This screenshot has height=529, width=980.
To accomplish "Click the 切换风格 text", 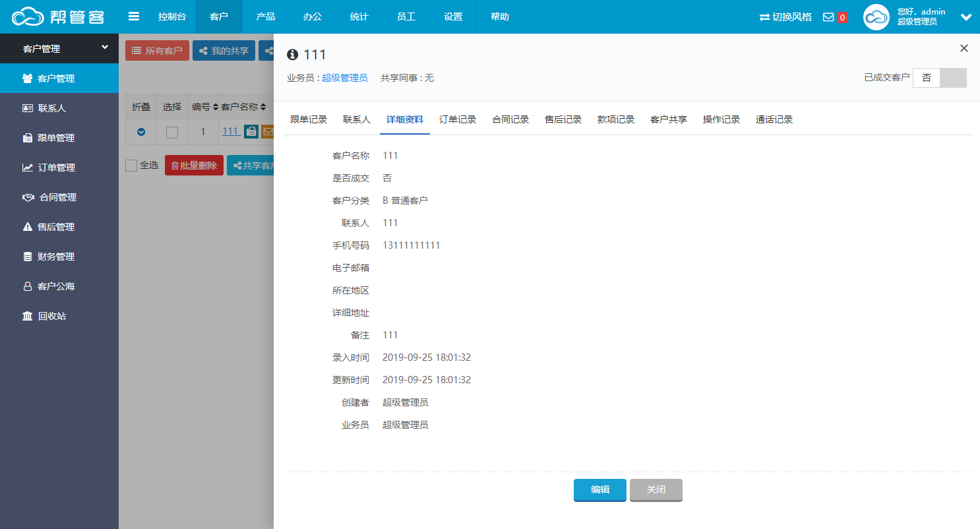I will [x=792, y=17].
